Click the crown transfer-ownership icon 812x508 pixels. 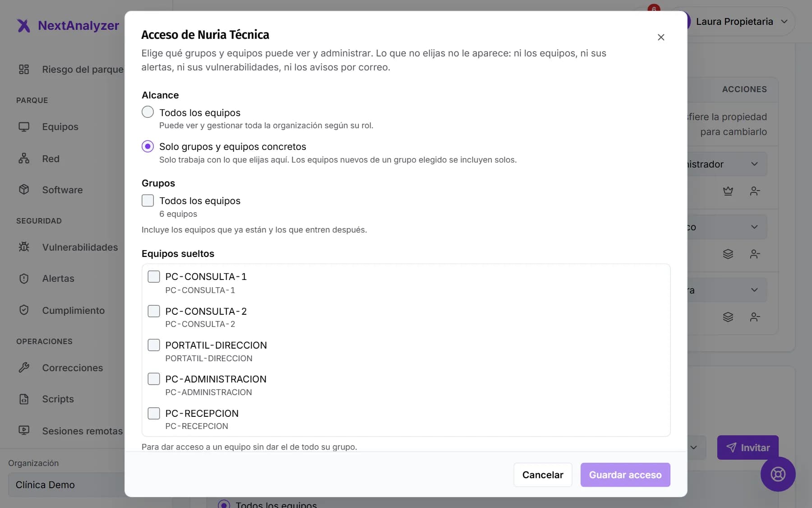pyautogui.click(x=728, y=191)
